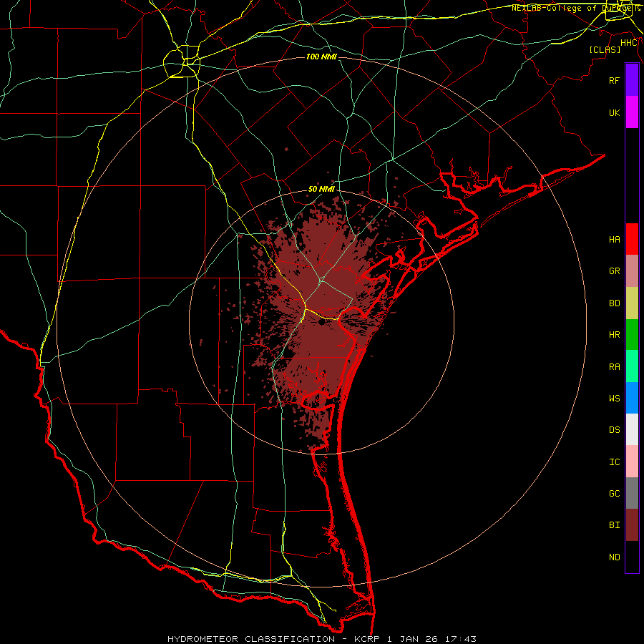Click the HHC product label
Screen dimensions: 644x644
628,43
